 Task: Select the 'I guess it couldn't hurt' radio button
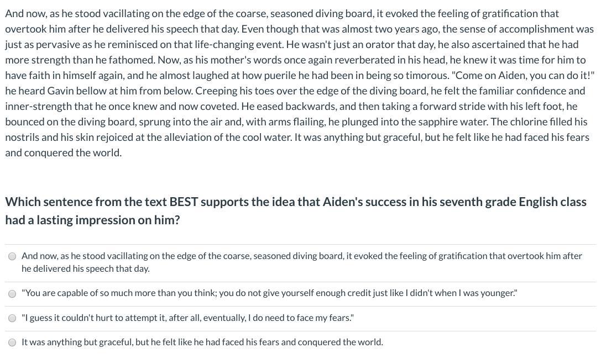click(12, 318)
